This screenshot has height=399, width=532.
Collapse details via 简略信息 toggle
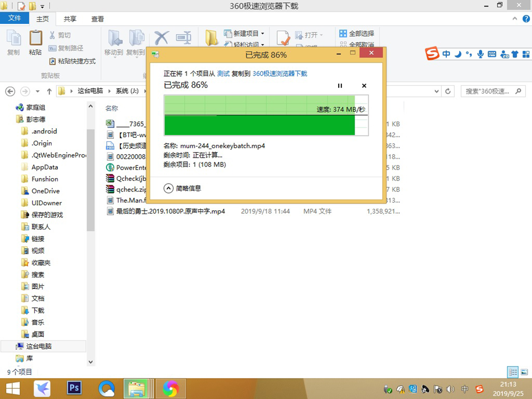182,188
